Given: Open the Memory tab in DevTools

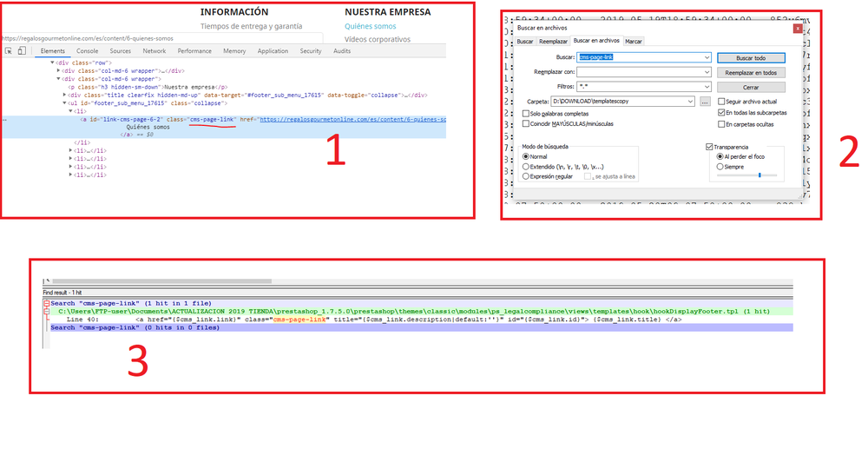Looking at the screenshot, I should pos(234,51).
